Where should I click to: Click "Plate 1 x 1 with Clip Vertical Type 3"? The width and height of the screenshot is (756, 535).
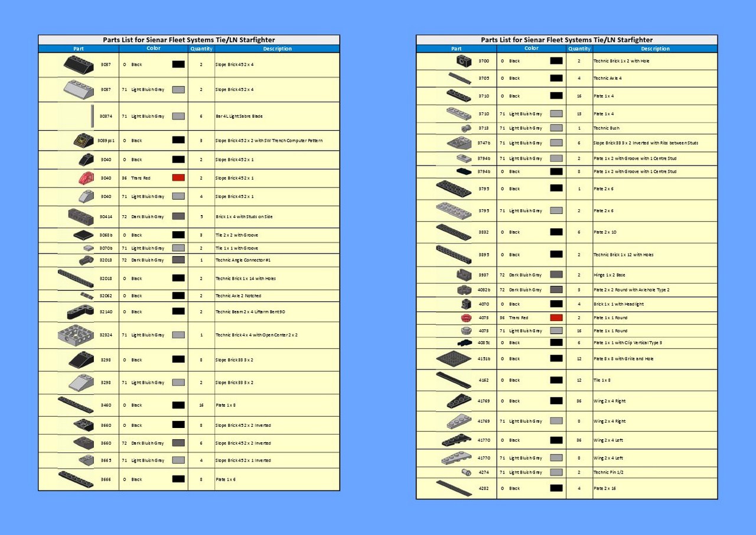628,343
